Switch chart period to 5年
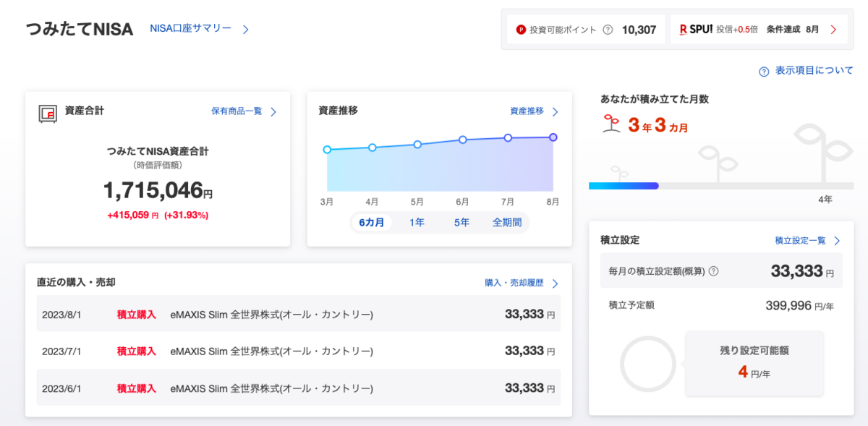The width and height of the screenshot is (868, 426). tap(462, 223)
